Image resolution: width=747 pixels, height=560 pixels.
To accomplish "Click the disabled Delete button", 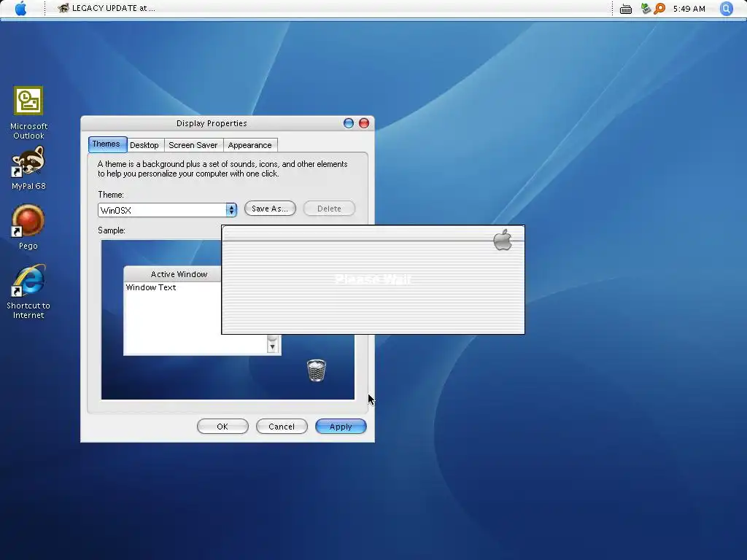I will click(329, 209).
